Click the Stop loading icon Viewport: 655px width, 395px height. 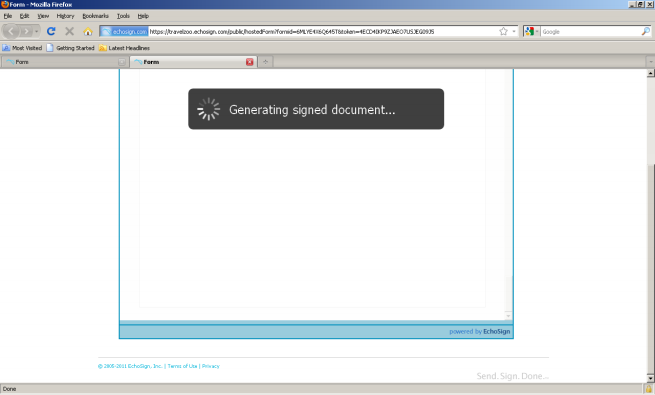[69, 31]
